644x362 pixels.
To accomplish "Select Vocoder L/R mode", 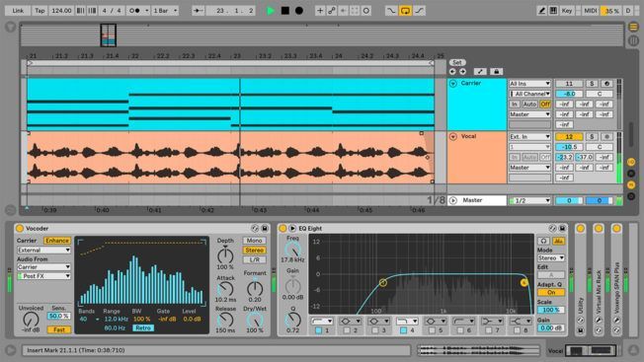I will pyautogui.click(x=254, y=260).
